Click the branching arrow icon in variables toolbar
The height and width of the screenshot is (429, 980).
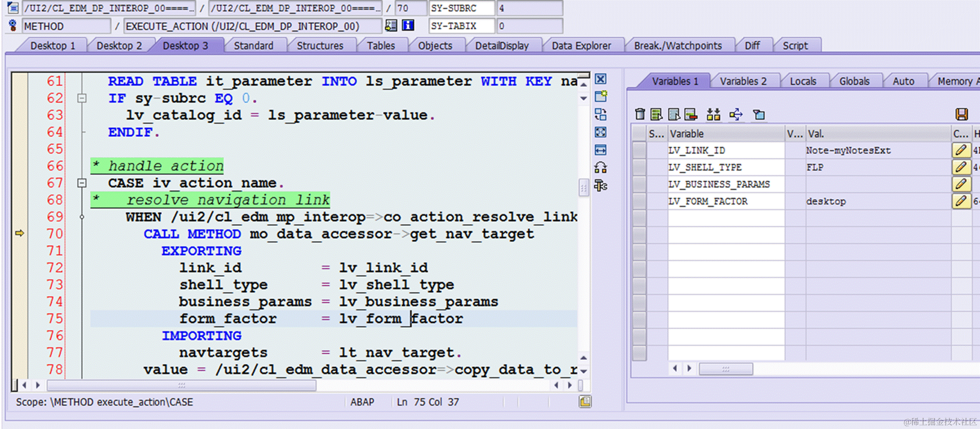[736, 114]
